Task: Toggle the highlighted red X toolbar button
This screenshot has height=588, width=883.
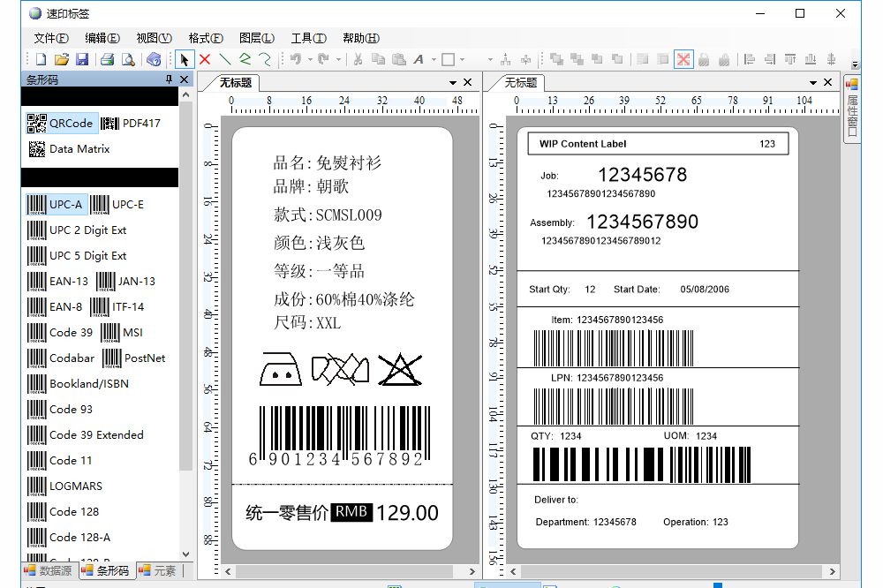Action: pyautogui.click(x=683, y=60)
